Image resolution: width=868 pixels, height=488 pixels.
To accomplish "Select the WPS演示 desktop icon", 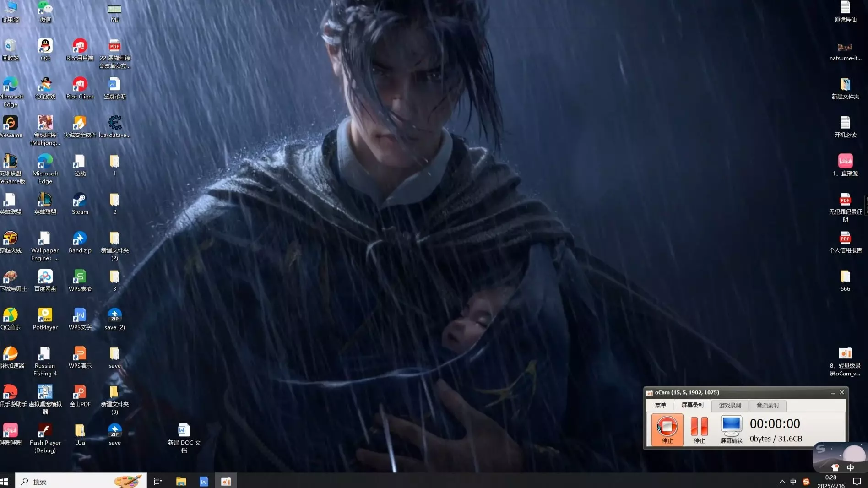I will (80, 358).
